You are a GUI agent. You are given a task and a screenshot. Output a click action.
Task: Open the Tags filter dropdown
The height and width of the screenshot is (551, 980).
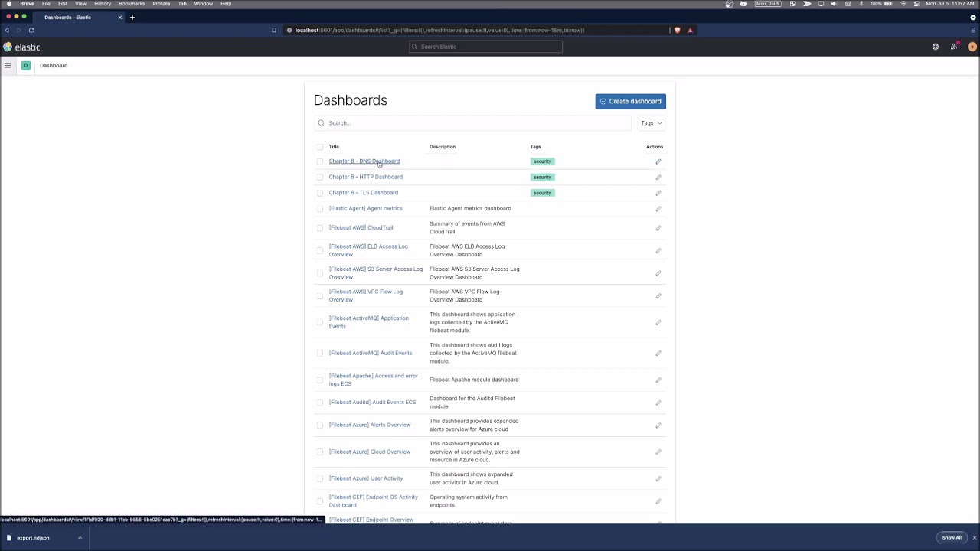pos(652,123)
